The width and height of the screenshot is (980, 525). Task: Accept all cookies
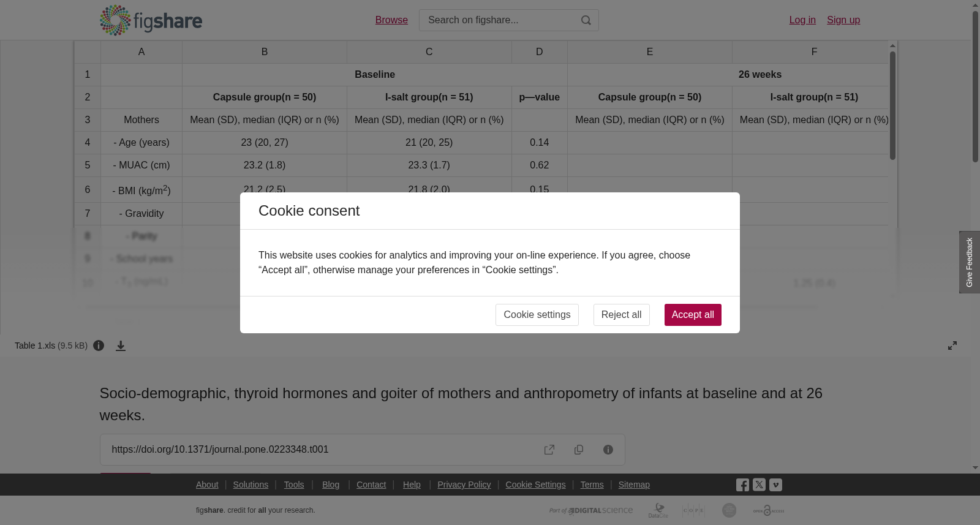(693, 315)
